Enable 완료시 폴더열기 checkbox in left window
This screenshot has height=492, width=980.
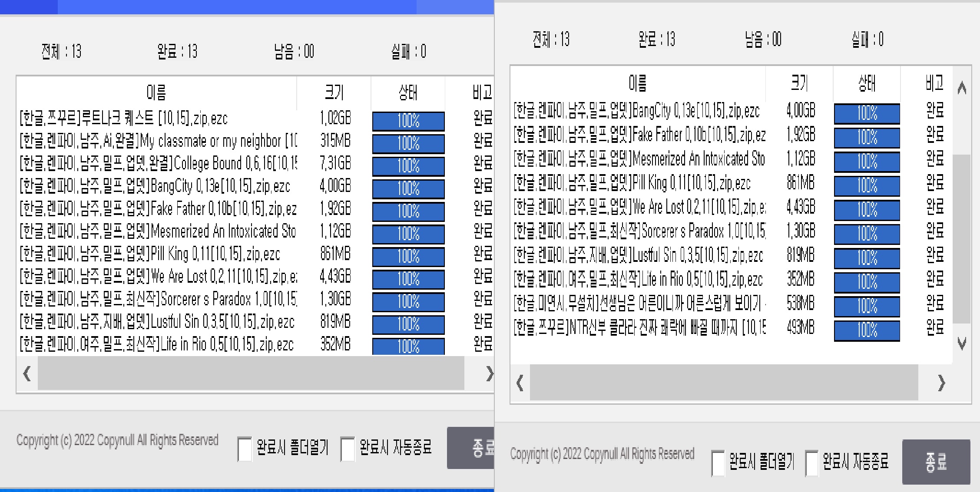click(245, 449)
